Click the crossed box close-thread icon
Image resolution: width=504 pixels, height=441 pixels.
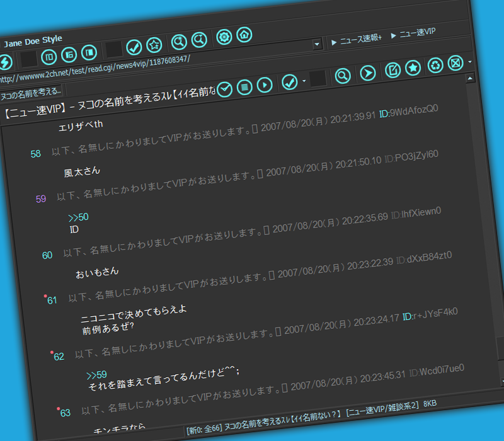pyautogui.click(x=455, y=63)
